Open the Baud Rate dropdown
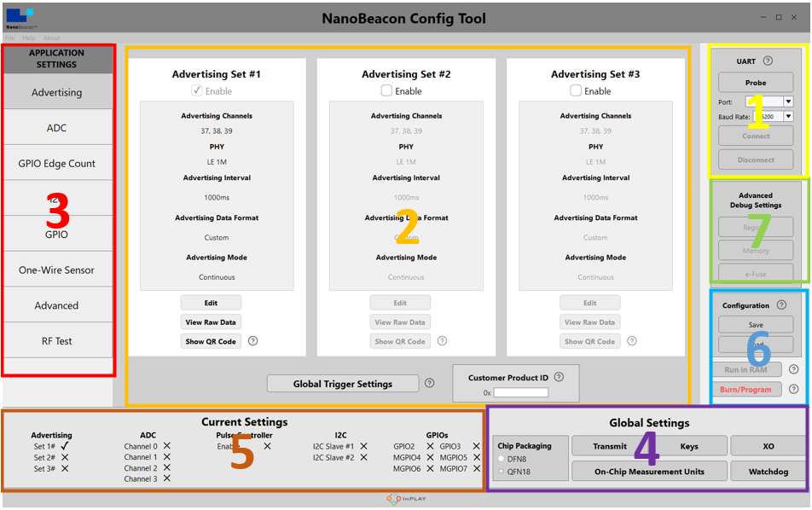The image size is (812, 510). click(x=788, y=117)
